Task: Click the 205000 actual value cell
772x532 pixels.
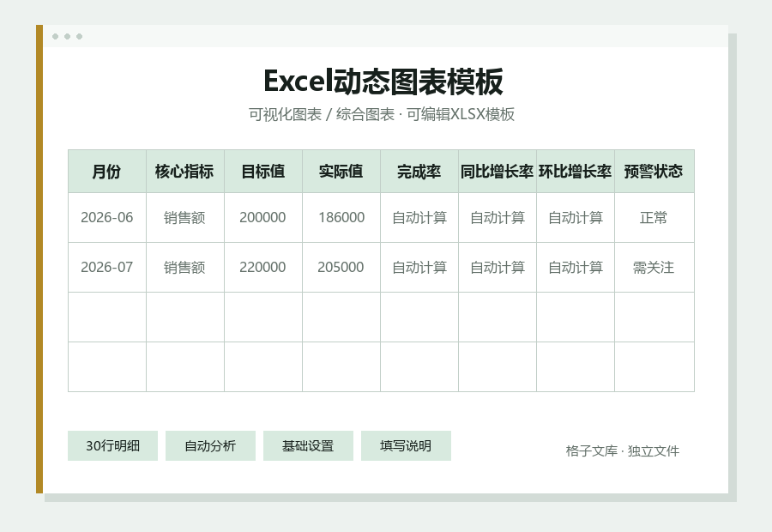Action: coord(341,268)
